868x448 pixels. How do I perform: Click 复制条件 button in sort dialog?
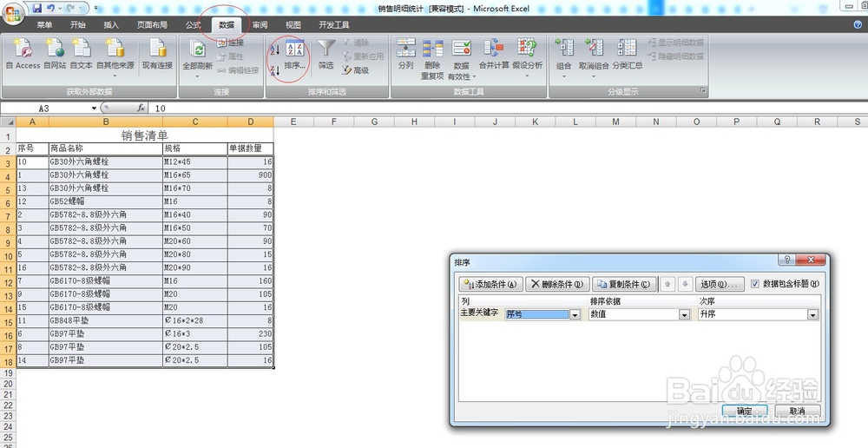coord(624,284)
